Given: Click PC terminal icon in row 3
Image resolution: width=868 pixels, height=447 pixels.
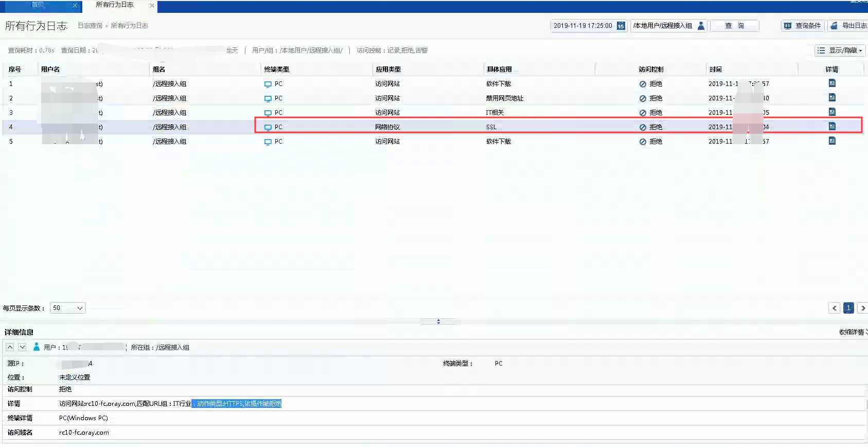Looking at the screenshot, I should pos(268,113).
